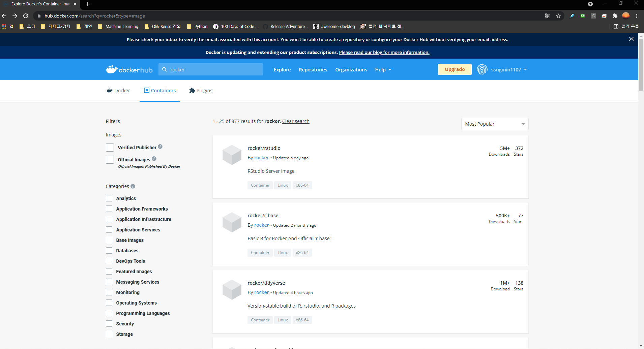Bookmark this page with star icon
The width and height of the screenshot is (644, 349).
pos(558,16)
